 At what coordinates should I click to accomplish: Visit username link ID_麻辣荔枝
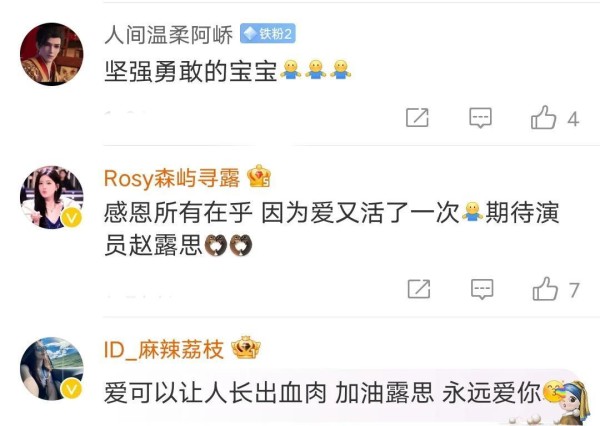164,349
